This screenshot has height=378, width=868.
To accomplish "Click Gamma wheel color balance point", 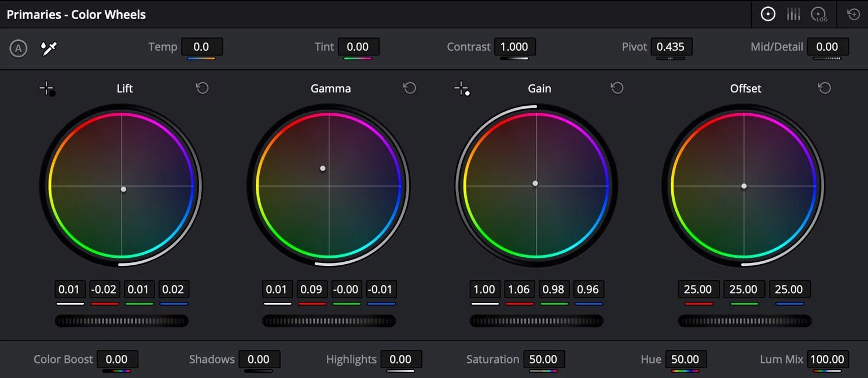I will (322, 168).
